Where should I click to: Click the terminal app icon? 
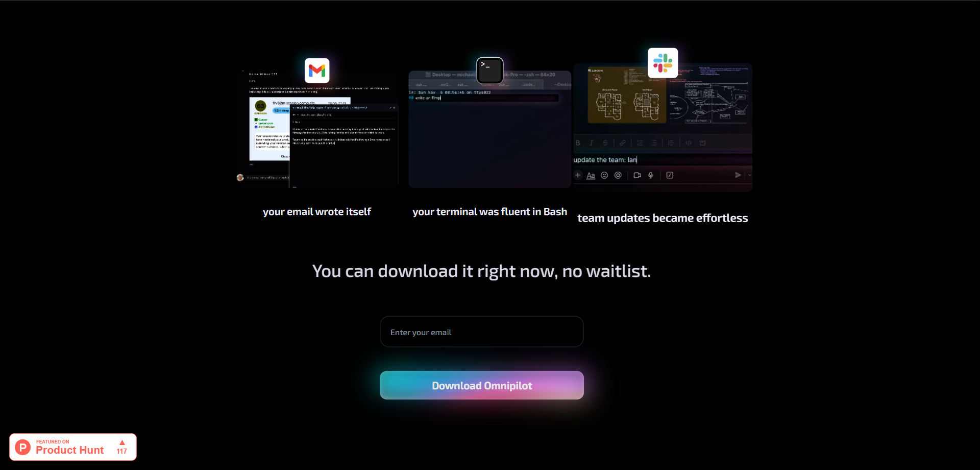point(489,70)
